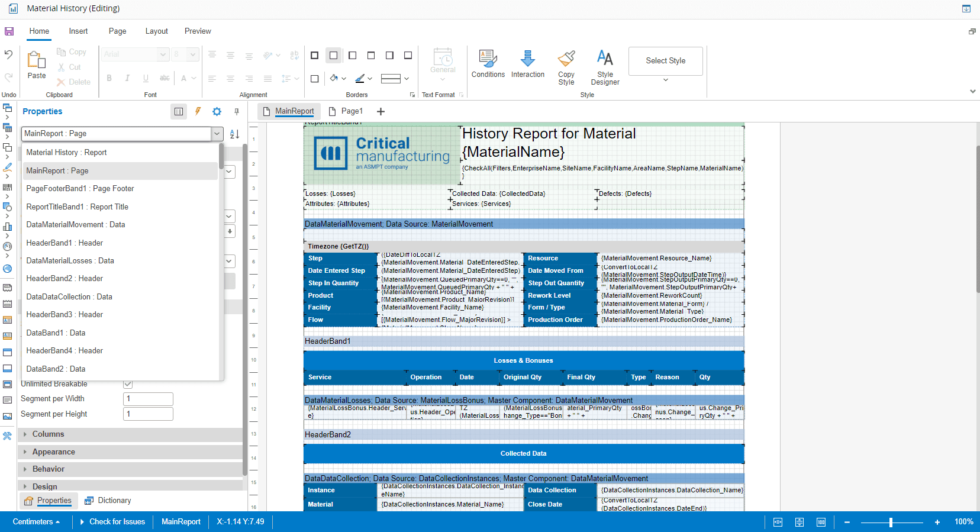980x532 pixels.
Task: Toggle the Properties panel pin
Action: (x=236, y=111)
